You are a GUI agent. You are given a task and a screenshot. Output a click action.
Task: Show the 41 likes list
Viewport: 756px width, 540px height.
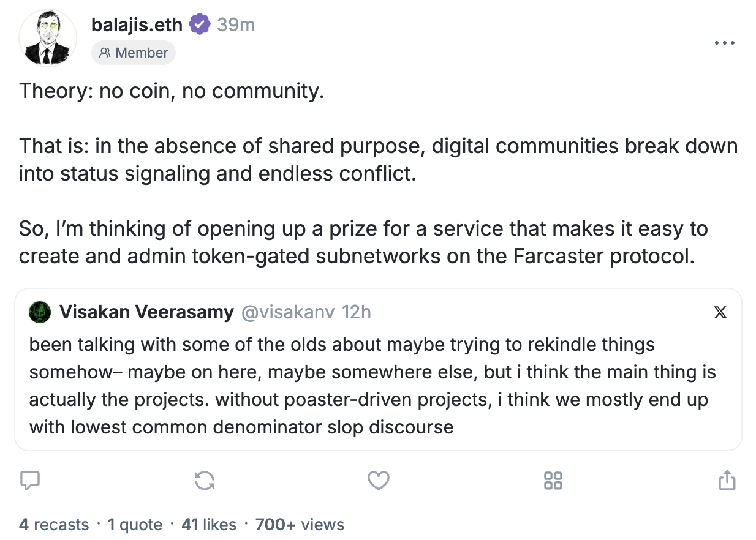pos(209,525)
